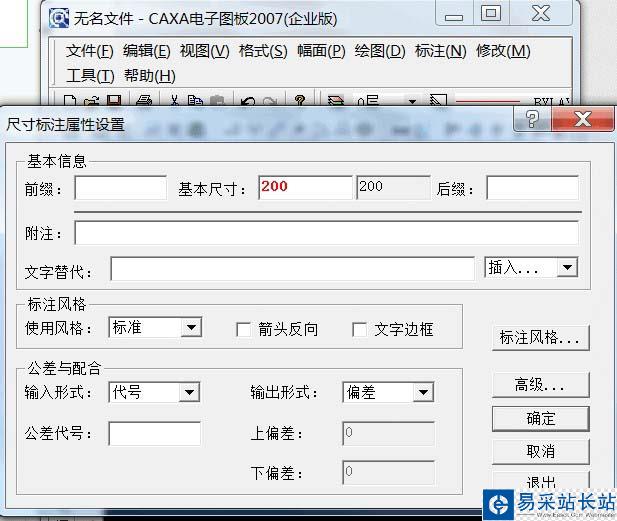
Task: Click the 标注风格... button
Action: 540,338
